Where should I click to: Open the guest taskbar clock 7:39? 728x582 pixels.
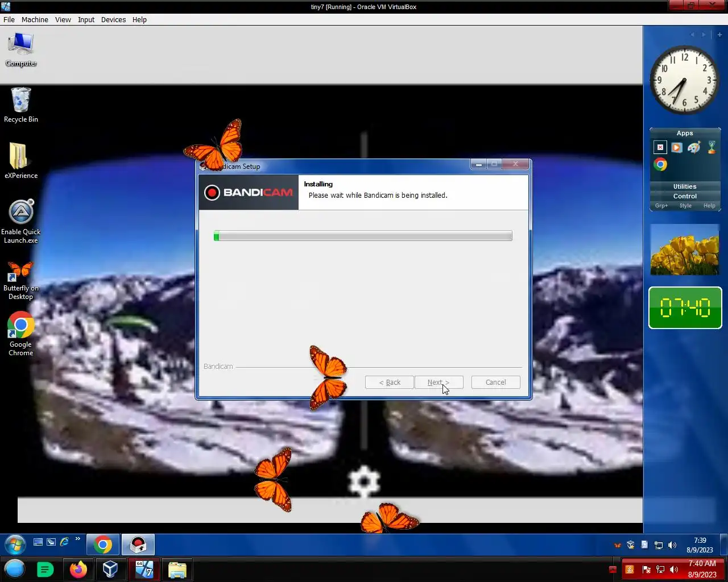(x=700, y=545)
